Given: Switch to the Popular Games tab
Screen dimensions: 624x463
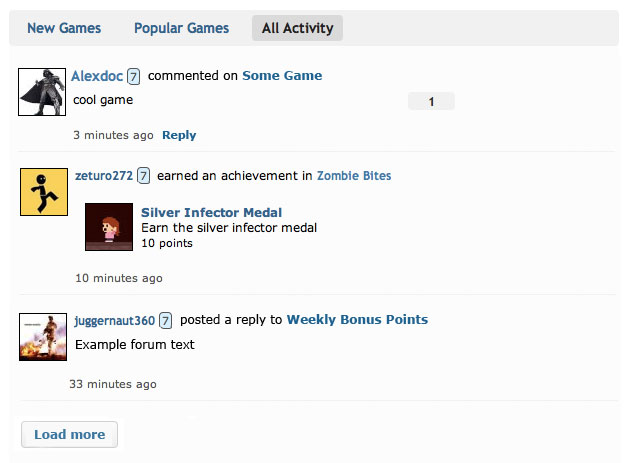Looking at the screenshot, I should (x=181, y=28).
